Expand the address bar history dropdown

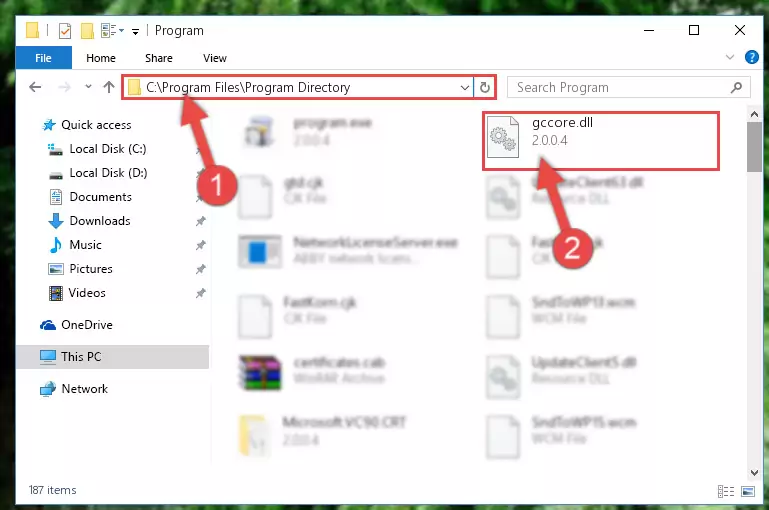pyautogui.click(x=464, y=88)
